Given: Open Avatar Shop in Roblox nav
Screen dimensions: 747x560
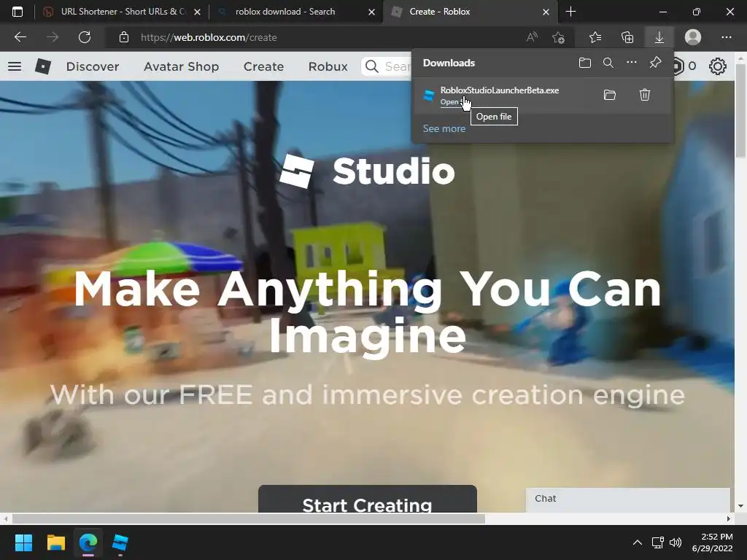Looking at the screenshot, I should tap(182, 66).
